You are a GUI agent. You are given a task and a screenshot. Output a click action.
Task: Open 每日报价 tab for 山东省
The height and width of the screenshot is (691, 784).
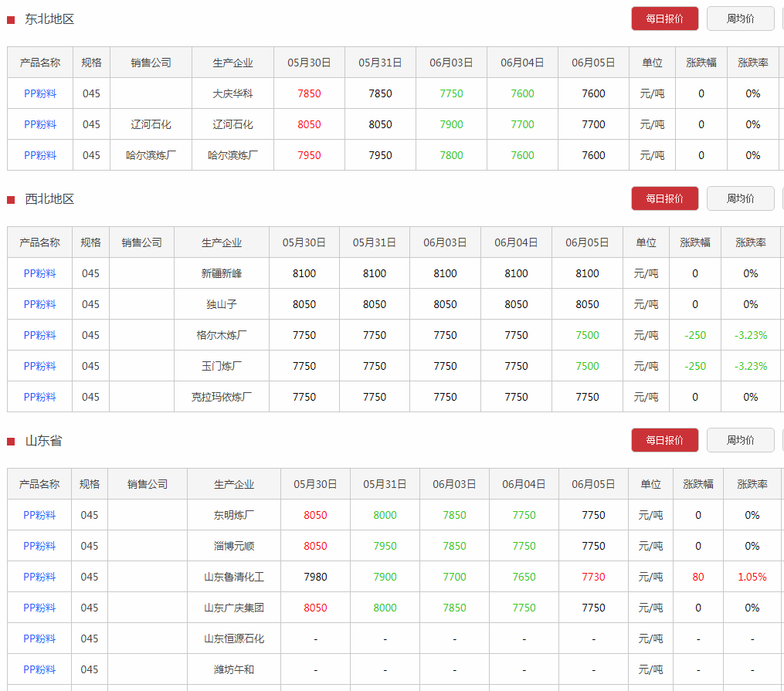[x=664, y=440]
